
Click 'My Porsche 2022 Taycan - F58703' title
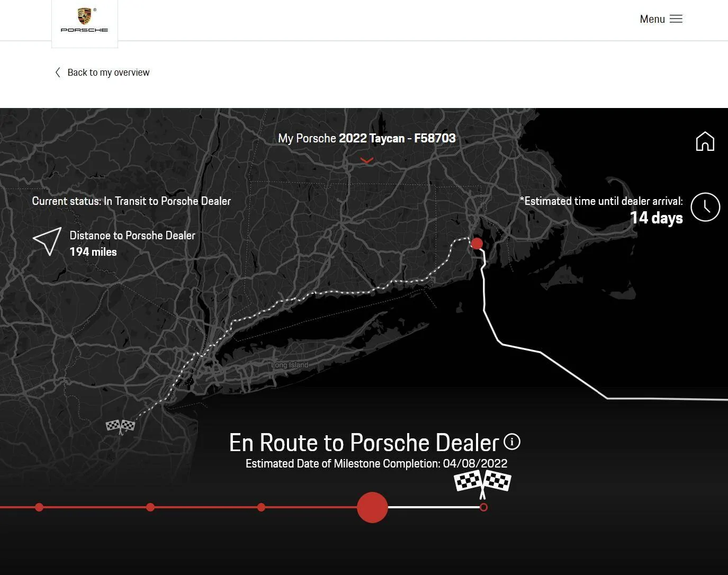367,138
